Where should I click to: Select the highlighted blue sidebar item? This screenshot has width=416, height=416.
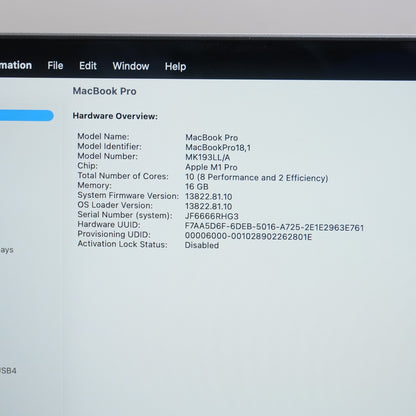26,116
